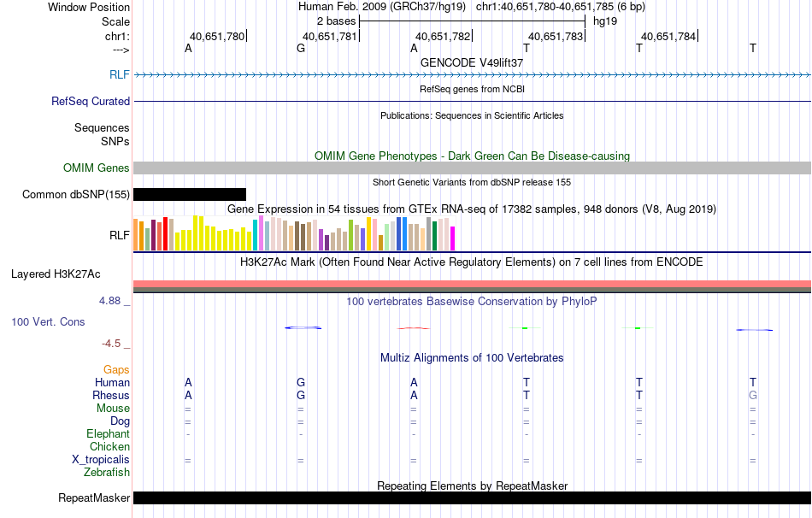This screenshot has width=812, height=518.
Task: Click the black RLF label beside GTEx bars
Action: click(119, 235)
